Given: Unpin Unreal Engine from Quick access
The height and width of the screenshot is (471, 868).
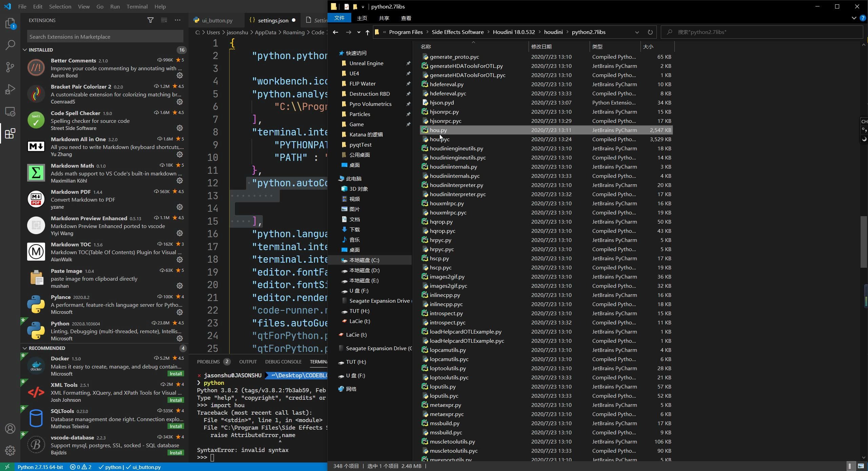Looking at the screenshot, I should tap(408, 63).
